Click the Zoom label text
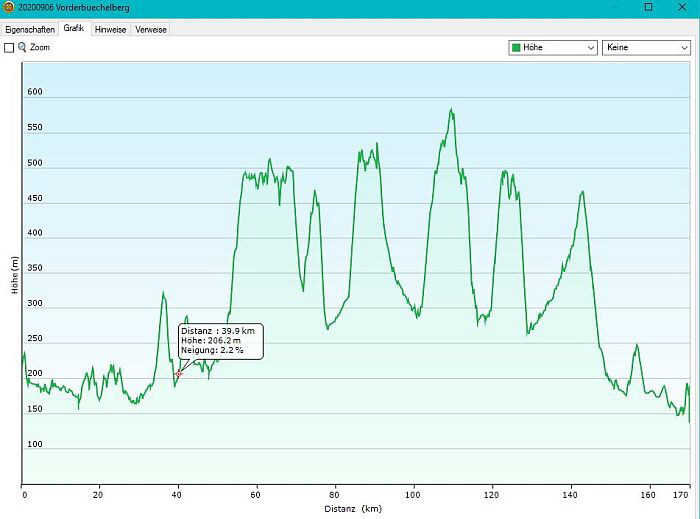This screenshot has height=519, width=700. point(40,47)
